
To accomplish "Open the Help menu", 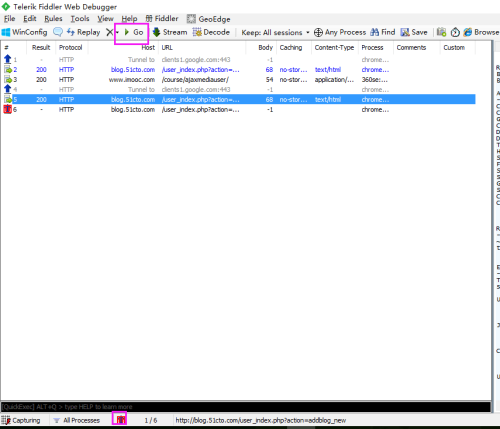I will [x=129, y=19].
